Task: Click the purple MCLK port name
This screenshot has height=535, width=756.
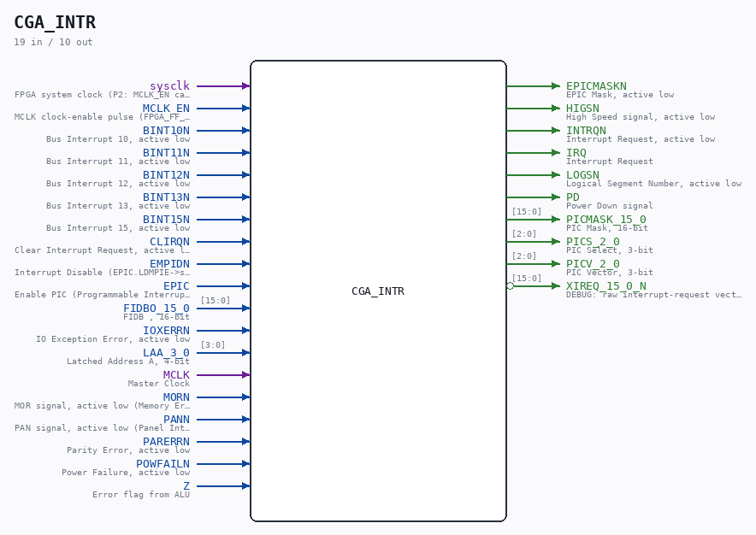Action: [x=176, y=374]
